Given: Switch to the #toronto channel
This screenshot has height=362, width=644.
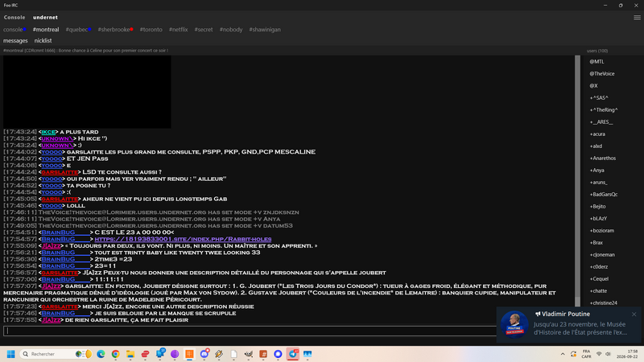Looking at the screenshot, I should click(151, 30).
